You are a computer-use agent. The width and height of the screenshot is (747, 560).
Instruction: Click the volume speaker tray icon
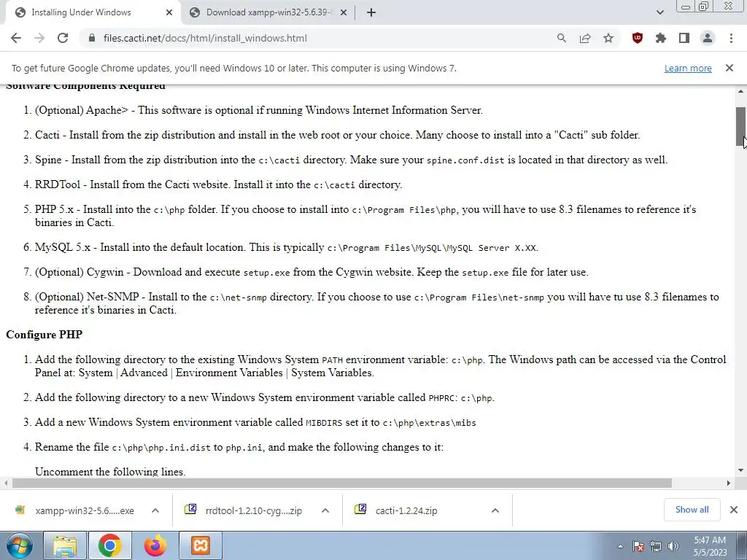[673, 546]
